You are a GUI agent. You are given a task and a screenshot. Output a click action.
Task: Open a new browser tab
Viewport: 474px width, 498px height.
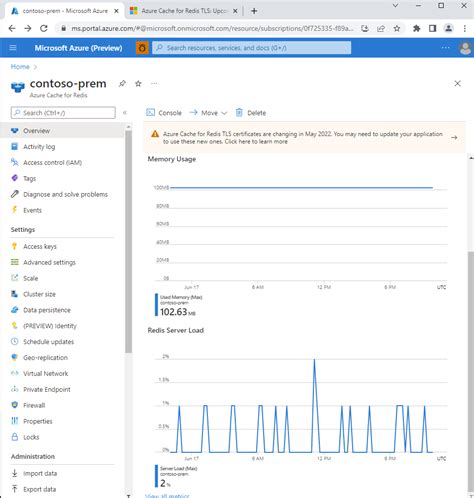point(254,11)
